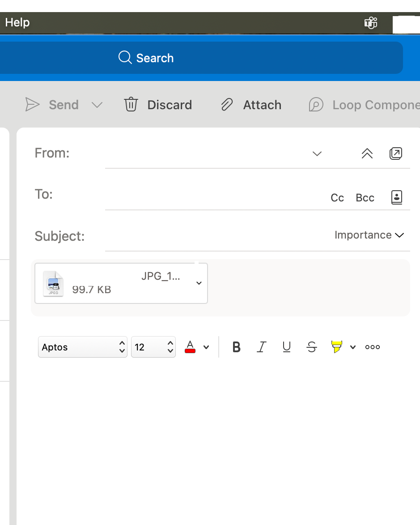Expand the Send options dropdown arrow
The height and width of the screenshot is (525, 420).
coord(97,105)
